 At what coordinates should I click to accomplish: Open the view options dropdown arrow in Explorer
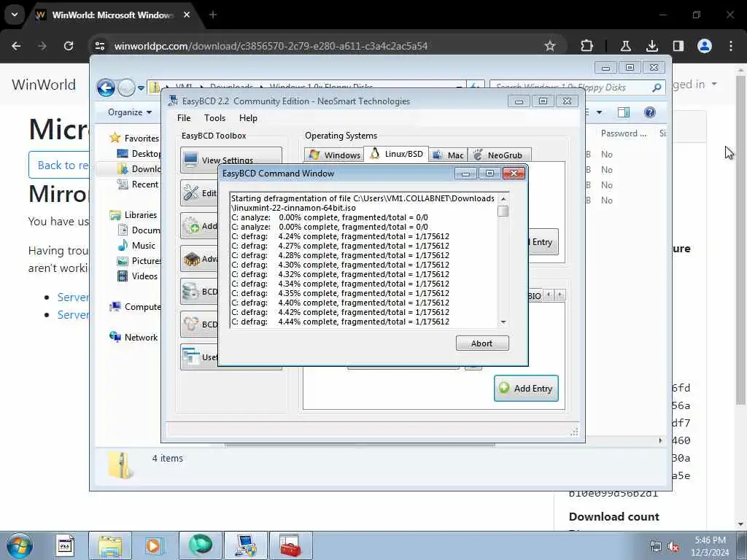[x=600, y=112]
